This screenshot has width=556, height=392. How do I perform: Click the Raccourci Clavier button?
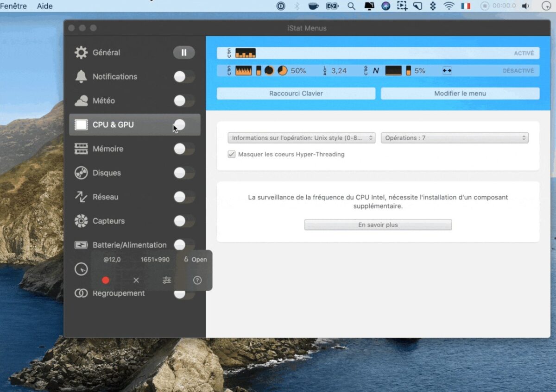(296, 93)
